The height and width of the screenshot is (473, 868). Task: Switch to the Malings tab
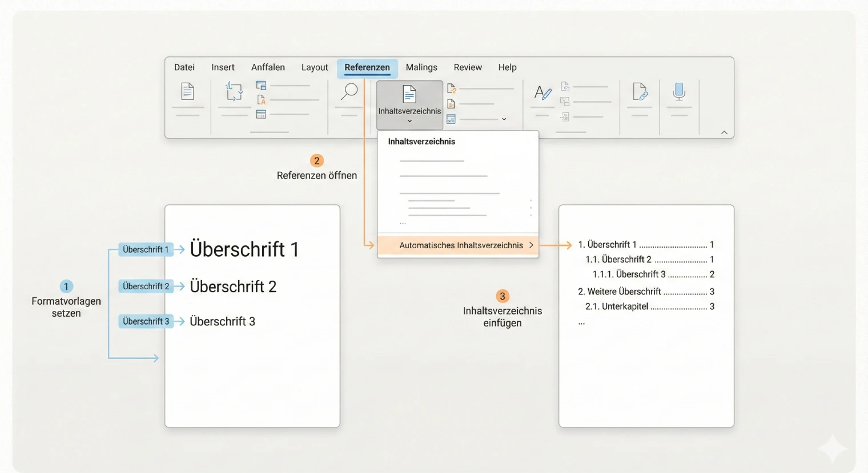(x=421, y=67)
